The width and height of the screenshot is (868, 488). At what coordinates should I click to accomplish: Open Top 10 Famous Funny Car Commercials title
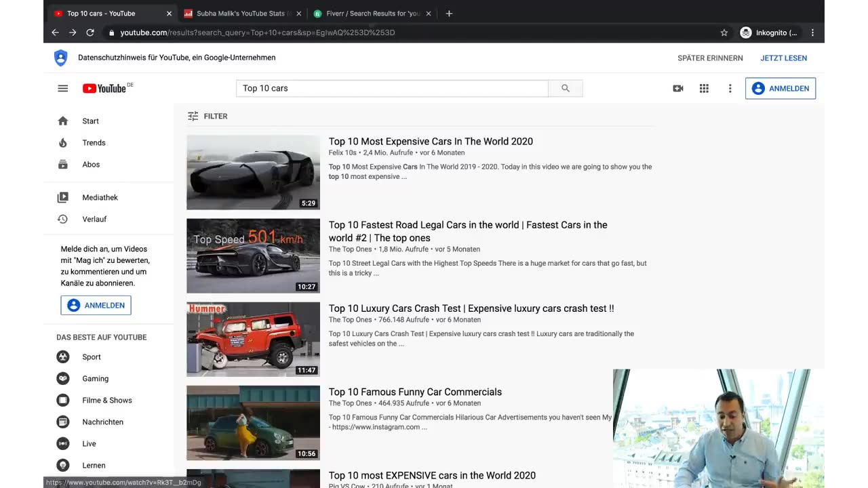click(415, 392)
